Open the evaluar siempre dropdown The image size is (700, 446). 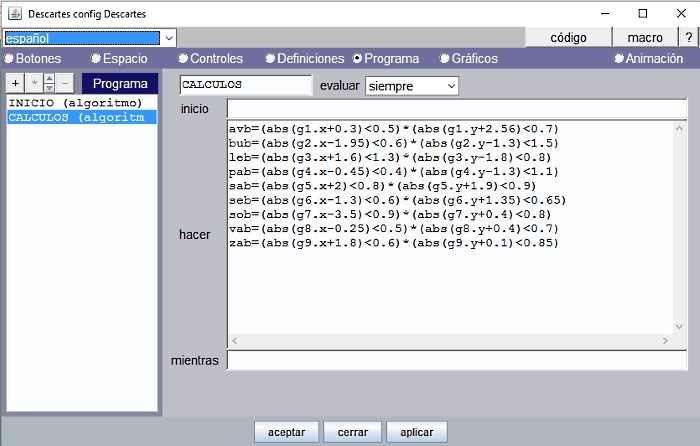pos(412,86)
